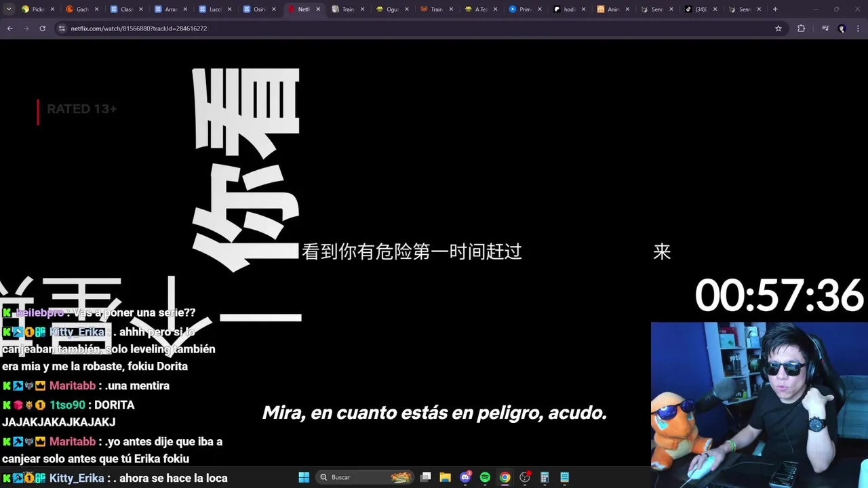Select the Chrome taskbar icon
868x488 pixels.
[x=505, y=477]
